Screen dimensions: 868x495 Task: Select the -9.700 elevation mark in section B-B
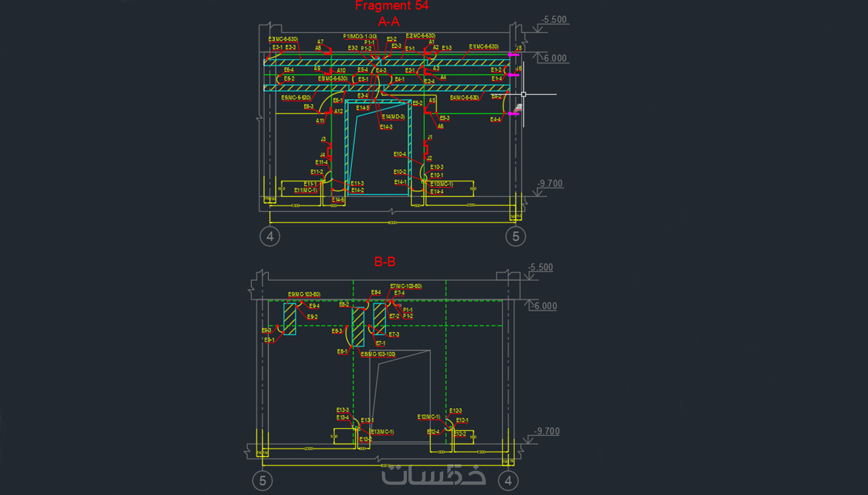pos(547,431)
